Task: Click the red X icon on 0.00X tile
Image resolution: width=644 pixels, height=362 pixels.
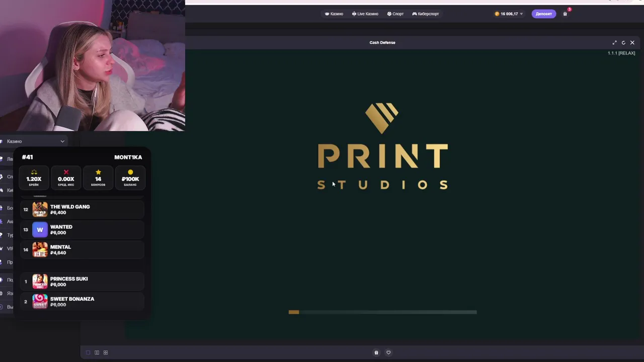Action: (x=66, y=172)
